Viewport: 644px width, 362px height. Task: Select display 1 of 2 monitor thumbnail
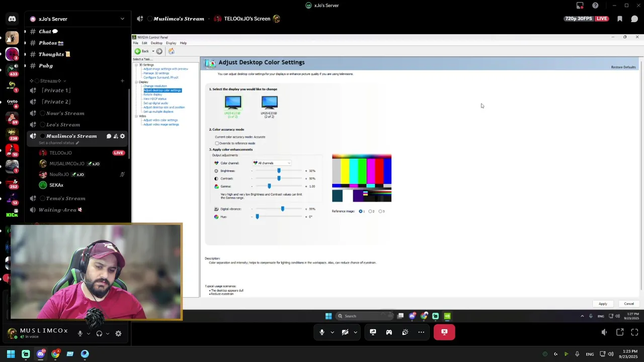pyautogui.click(x=233, y=107)
